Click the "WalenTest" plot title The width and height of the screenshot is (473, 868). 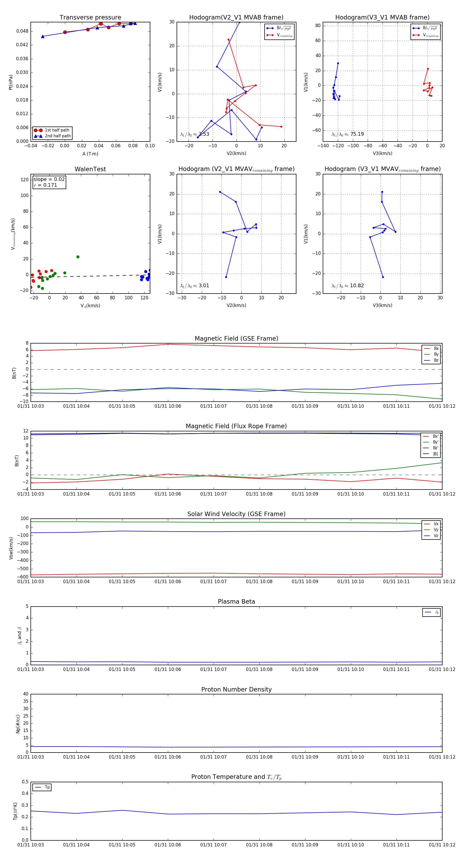pyautogui.click(x=90, y=169)
